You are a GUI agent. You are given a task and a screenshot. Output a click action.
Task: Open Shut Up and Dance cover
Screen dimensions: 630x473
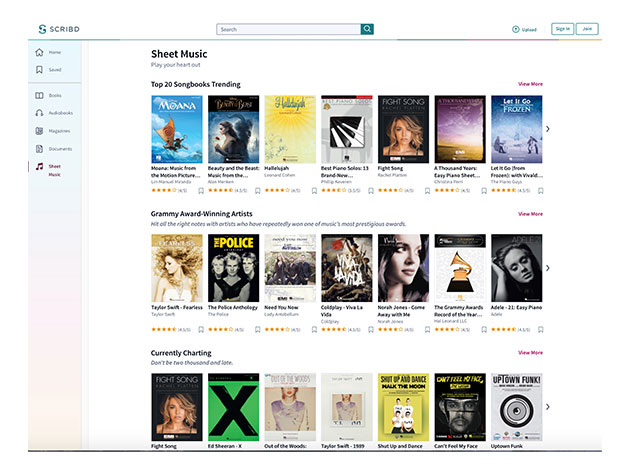click(403, 407)
